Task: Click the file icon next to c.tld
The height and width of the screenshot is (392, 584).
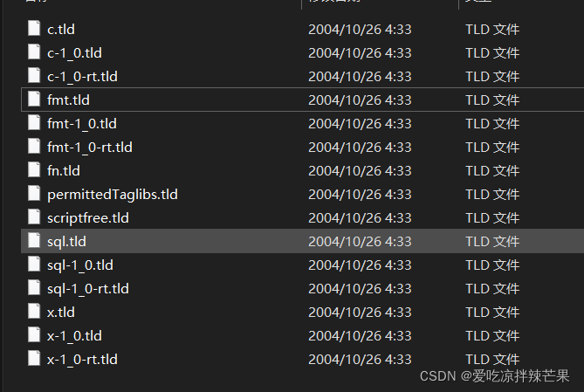Action: (x=34, y=29)
